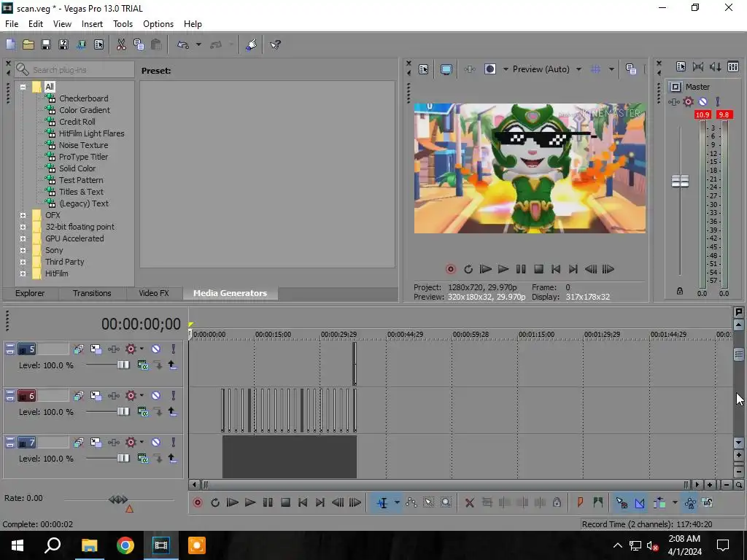Copy snapshot to clipboard icon in preview
The image size is (747, 560).
pos(631,69)
